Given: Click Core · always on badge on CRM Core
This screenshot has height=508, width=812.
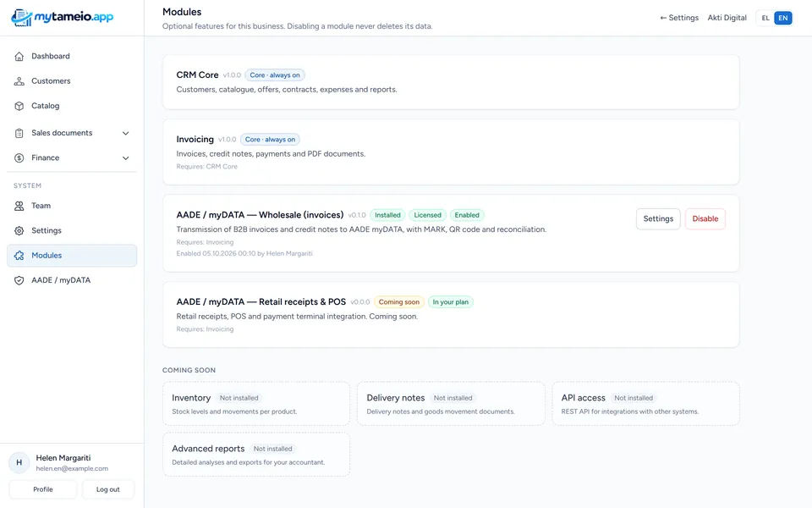Looking at the screenshot, I should (275, 75).
